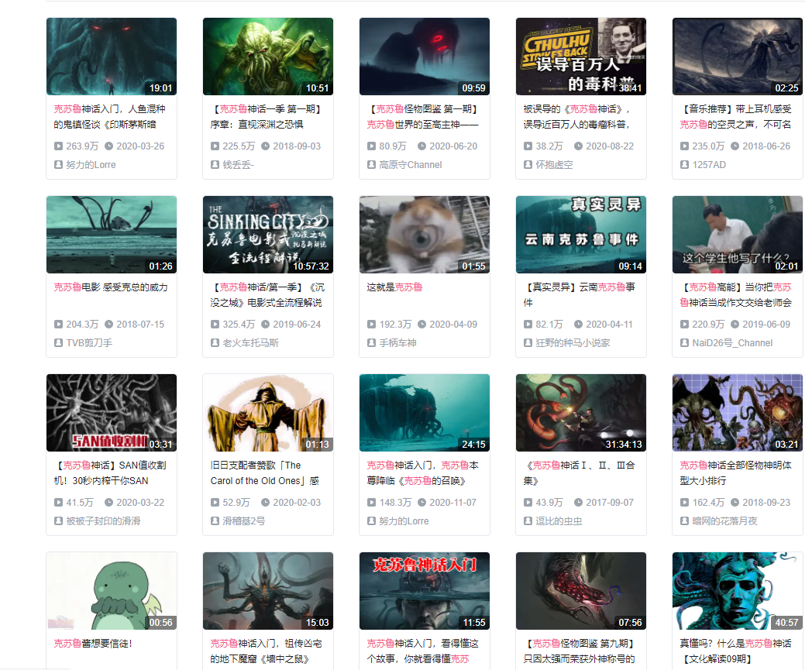Click uploader icon beside 滑稽基2号
Viewport: 812px width, 670px height.
[215, 521]
